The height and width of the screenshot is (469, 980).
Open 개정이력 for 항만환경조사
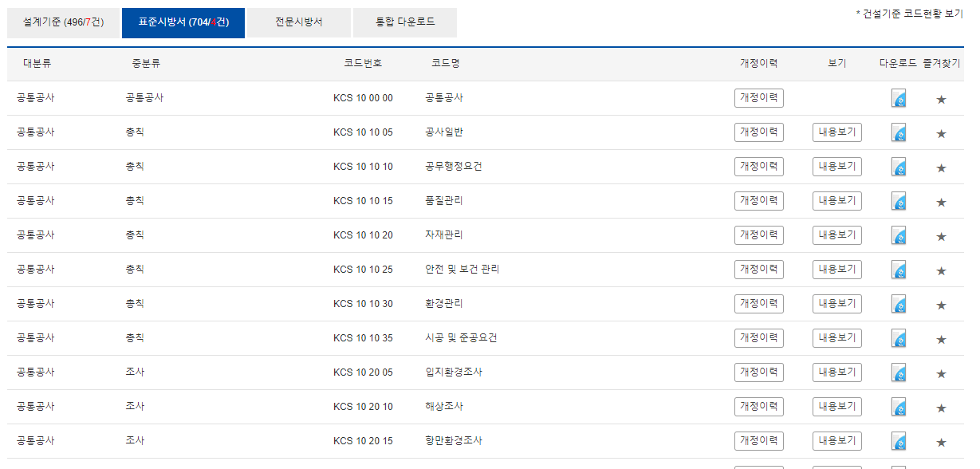coord(759,441)
